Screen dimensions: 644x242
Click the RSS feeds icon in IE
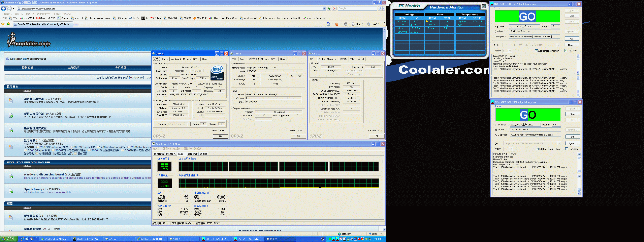pos(337,24)
